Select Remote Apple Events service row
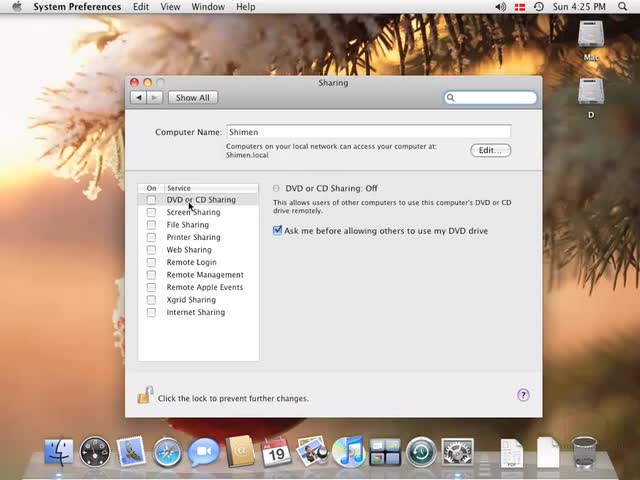 click(x=198, y=287)
